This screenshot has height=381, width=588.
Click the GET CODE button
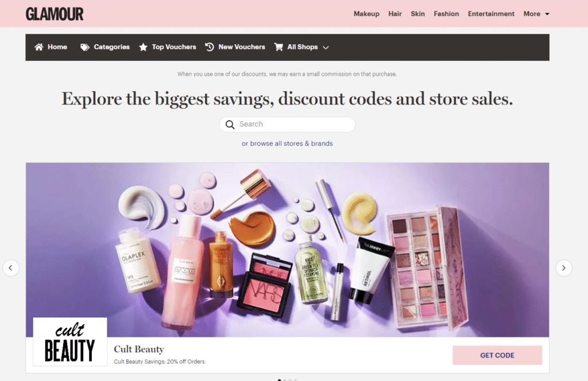pyautogui.click(x=497, y=355)
